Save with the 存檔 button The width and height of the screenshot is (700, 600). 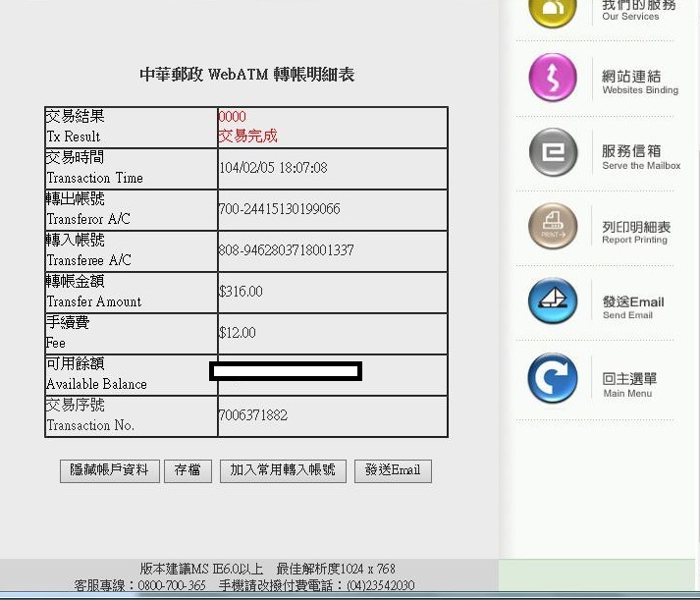pyautogui.click(x=188, y=470)
